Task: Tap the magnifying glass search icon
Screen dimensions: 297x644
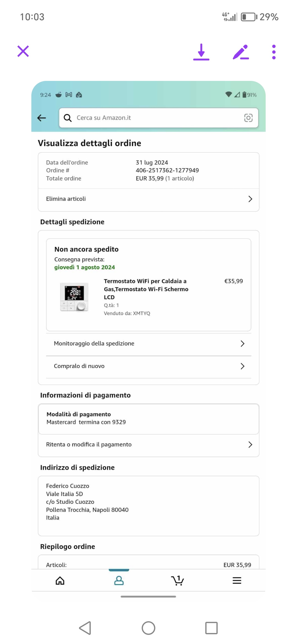Action: tap(68, 118)
